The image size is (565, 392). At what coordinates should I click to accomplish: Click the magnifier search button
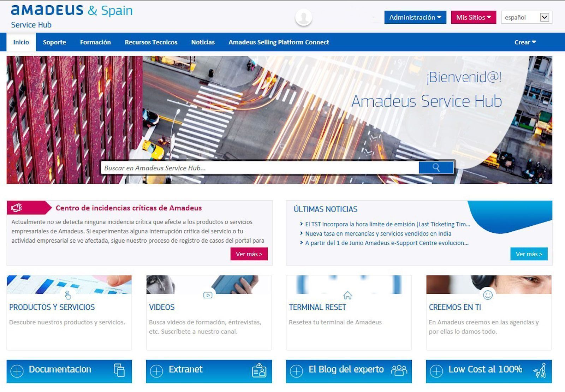pyautogui.click(x=436, y=167)
